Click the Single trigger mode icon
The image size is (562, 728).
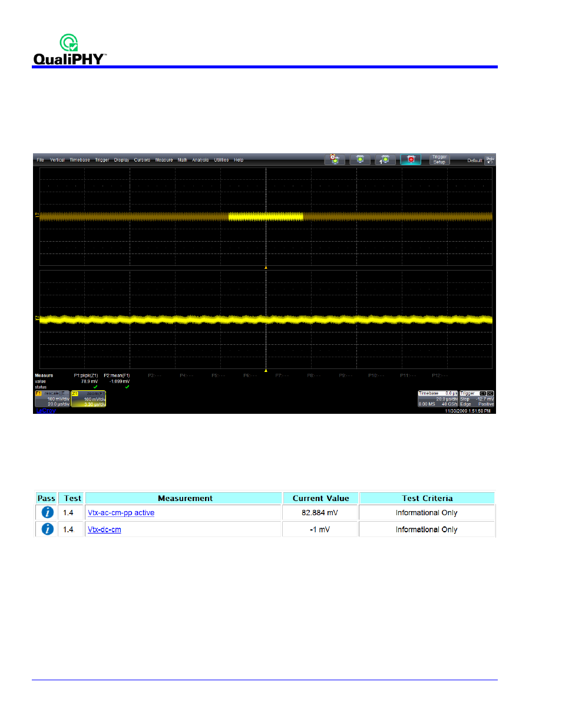pos(385,159)
